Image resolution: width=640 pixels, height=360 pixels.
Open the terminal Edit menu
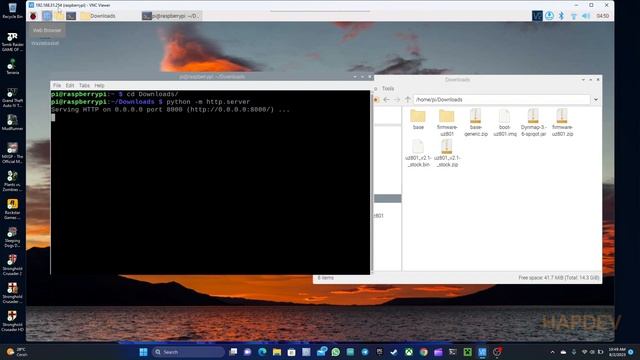[x=70, y=85]
